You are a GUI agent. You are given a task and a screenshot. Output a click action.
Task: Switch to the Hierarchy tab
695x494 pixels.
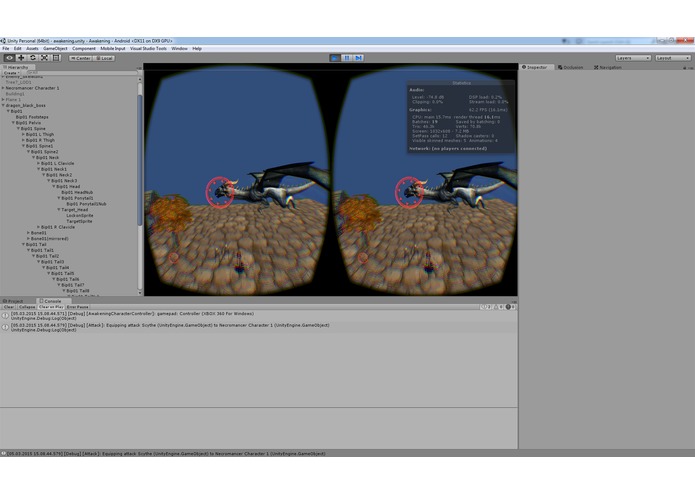16,67
